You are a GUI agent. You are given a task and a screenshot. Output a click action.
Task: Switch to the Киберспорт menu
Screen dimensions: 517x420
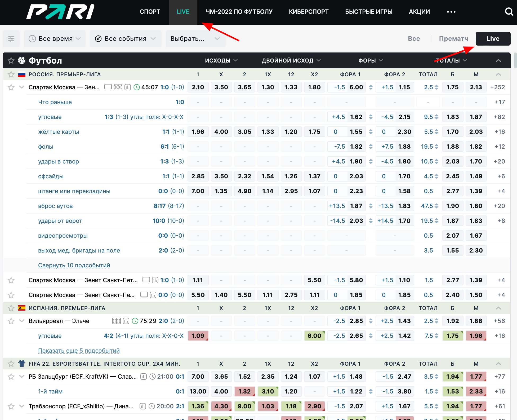tap(309, 12)
